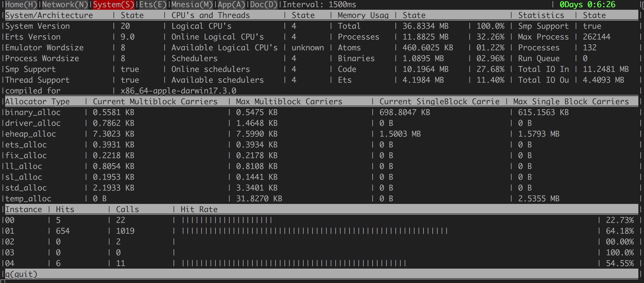Open the App(A) tab
This screenshot has height=283, width=644.
pyautogui.click(x=231, y=5)
